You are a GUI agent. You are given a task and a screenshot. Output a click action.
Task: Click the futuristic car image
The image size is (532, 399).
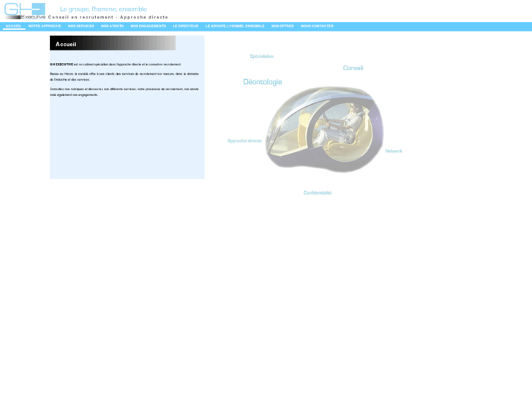[x=325, y=129]
